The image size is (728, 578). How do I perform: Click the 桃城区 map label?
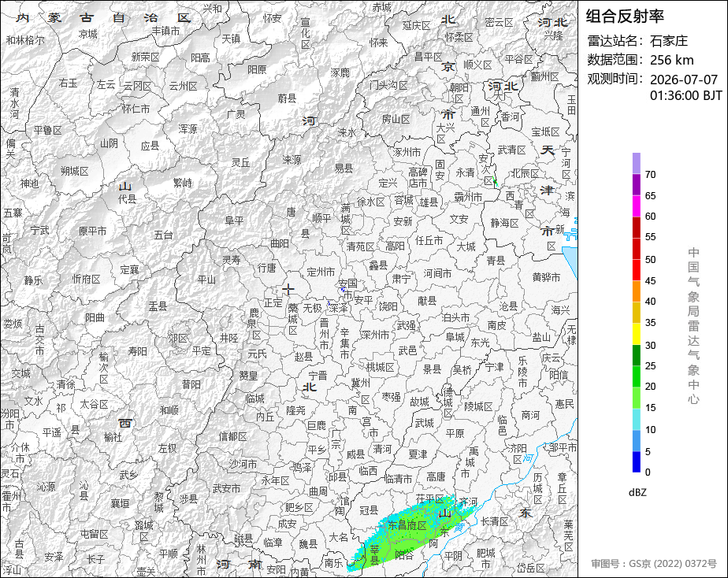pos(380,368)
